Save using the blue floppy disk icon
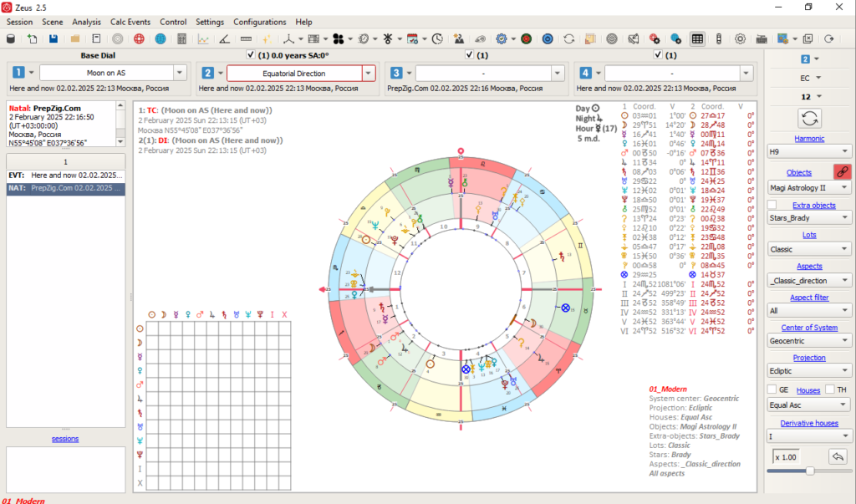 pos(53,38)
